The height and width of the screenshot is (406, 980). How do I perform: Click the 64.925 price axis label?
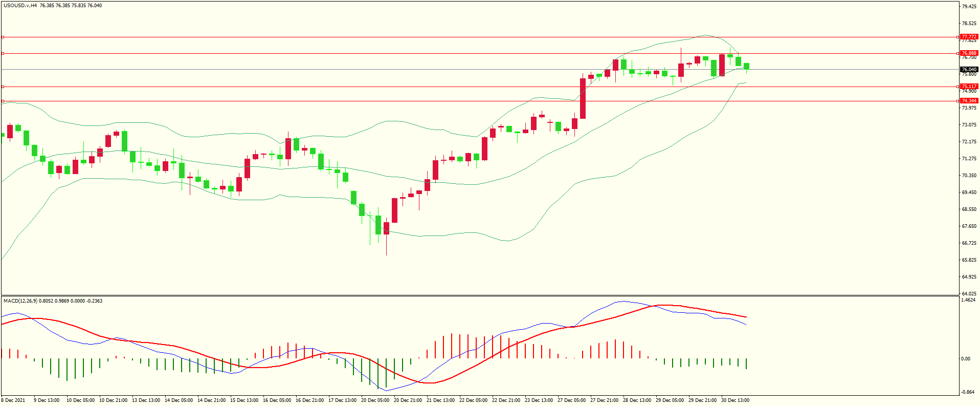[969, 277]
